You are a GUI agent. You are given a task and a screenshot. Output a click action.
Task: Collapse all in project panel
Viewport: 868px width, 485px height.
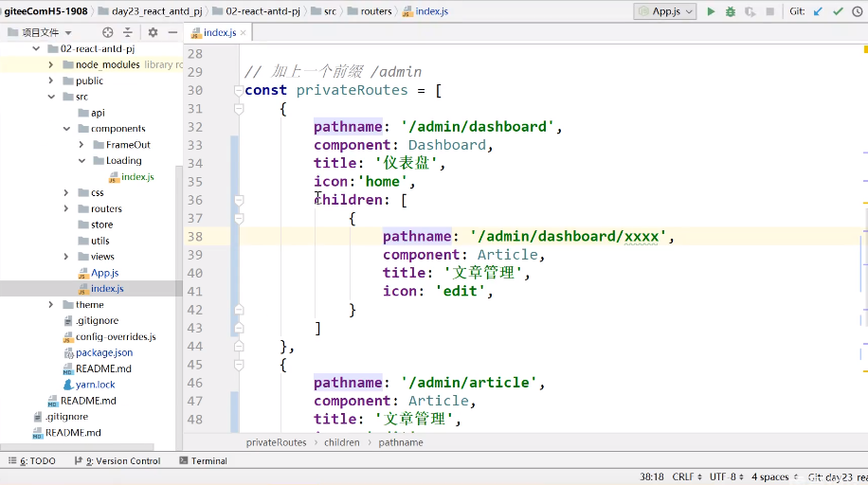[x=128, y=32]
